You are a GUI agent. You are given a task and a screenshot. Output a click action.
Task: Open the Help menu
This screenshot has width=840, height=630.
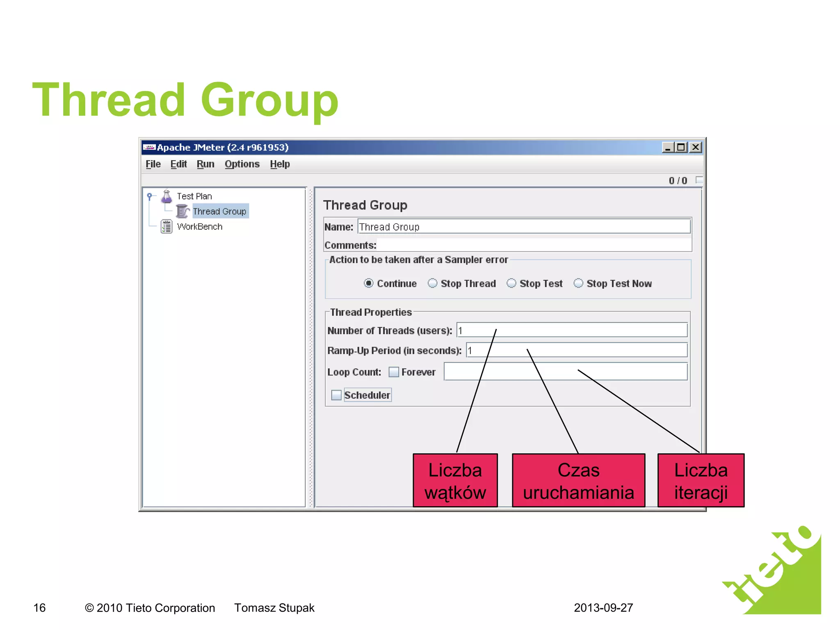(280, 164)
